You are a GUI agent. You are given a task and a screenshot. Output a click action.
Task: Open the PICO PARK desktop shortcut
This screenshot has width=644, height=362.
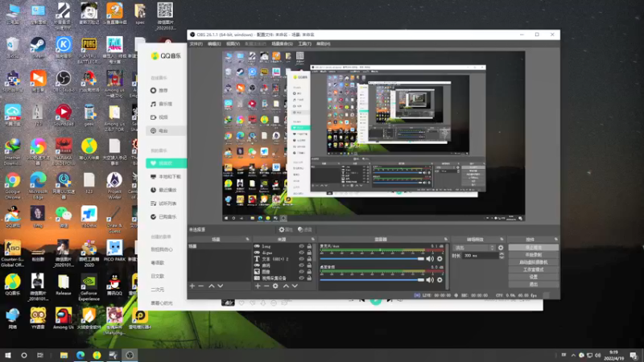click(x=114, y=250)
